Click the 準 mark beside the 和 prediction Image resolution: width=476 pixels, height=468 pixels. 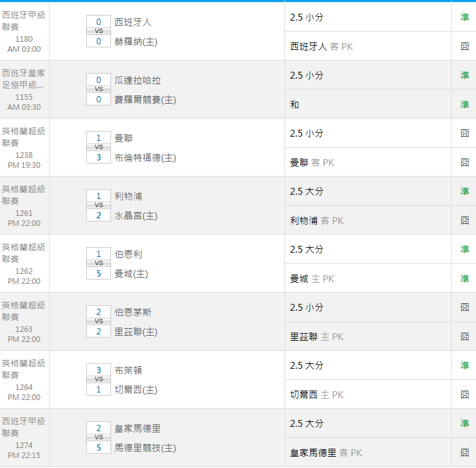(x=464, y=104)
